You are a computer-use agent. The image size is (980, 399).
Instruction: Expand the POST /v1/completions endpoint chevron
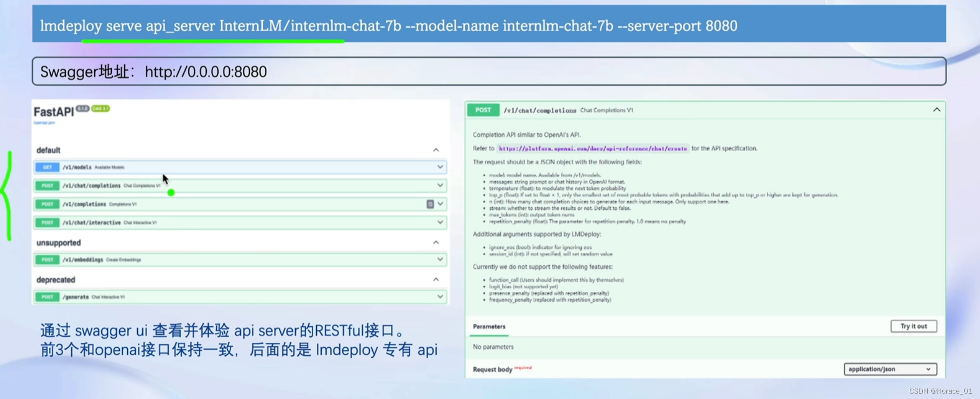tap(441, 204)
